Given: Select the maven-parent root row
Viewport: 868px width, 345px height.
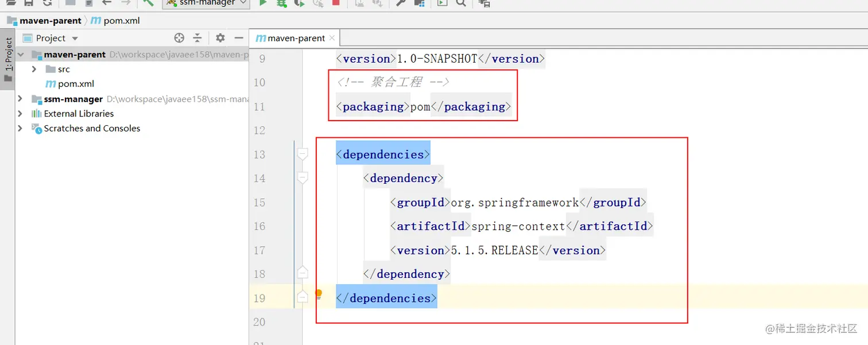Looking at the screenshot, I should (132, 55).
